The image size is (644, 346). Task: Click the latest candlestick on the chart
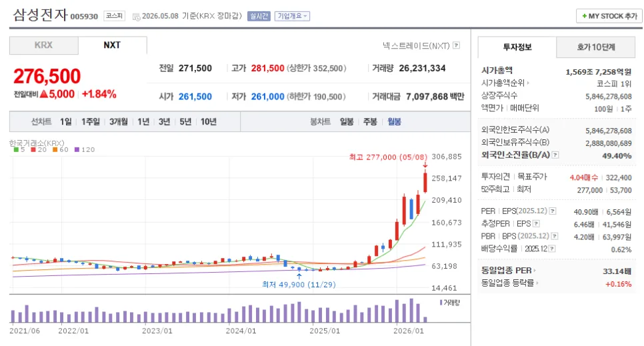pyautogui.click(x=425, y=182)
